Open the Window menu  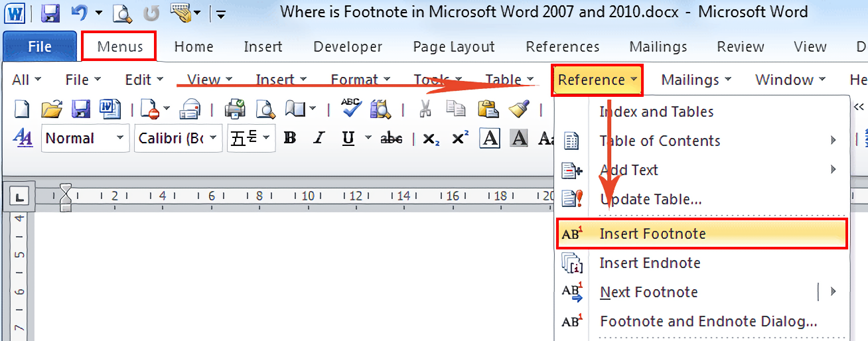point(790,80)
